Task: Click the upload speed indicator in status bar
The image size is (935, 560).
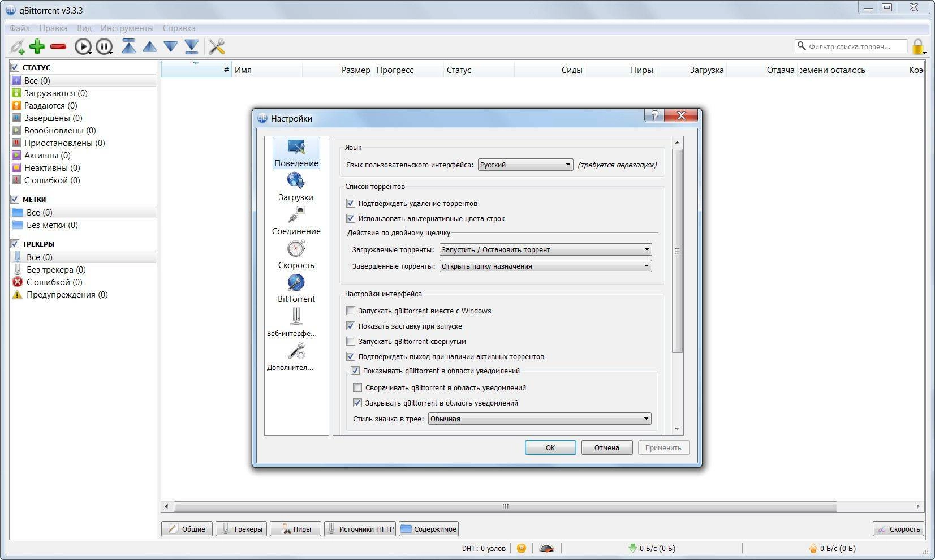Action: (x=832, y=548)
